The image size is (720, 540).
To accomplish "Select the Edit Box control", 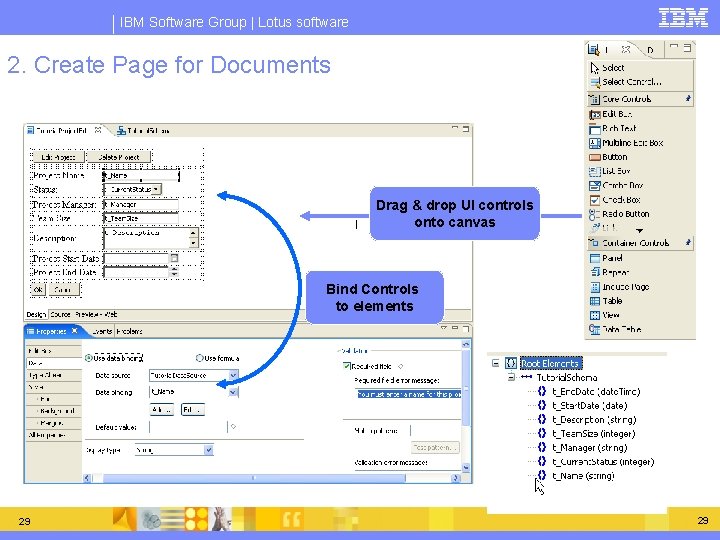I will point(611,114).
